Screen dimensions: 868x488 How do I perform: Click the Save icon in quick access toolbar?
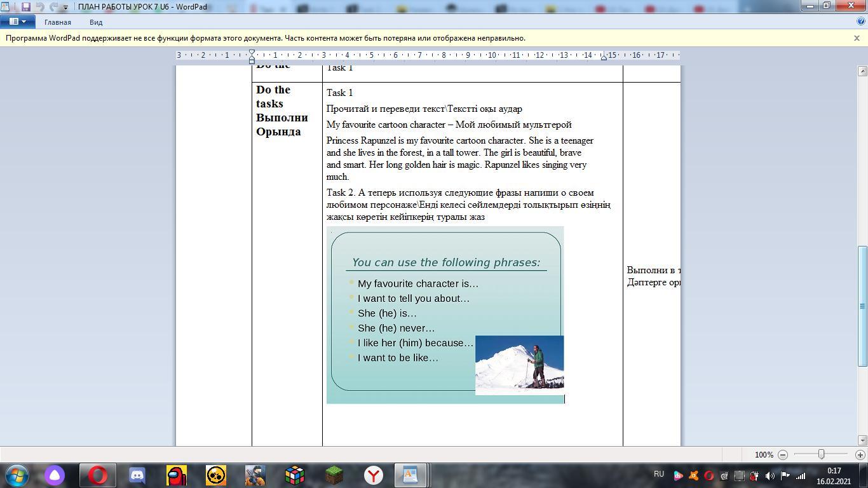pos(26,6)
